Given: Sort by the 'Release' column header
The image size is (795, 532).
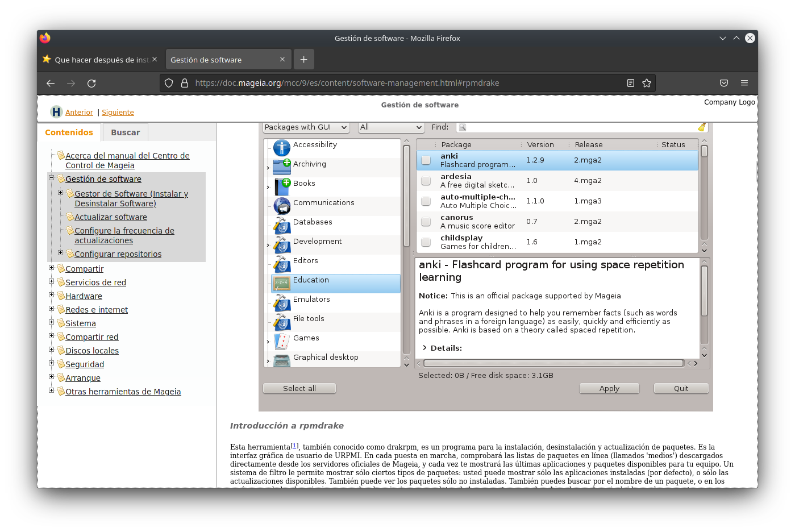Looking at the screenshot, I should pos(589,144).
